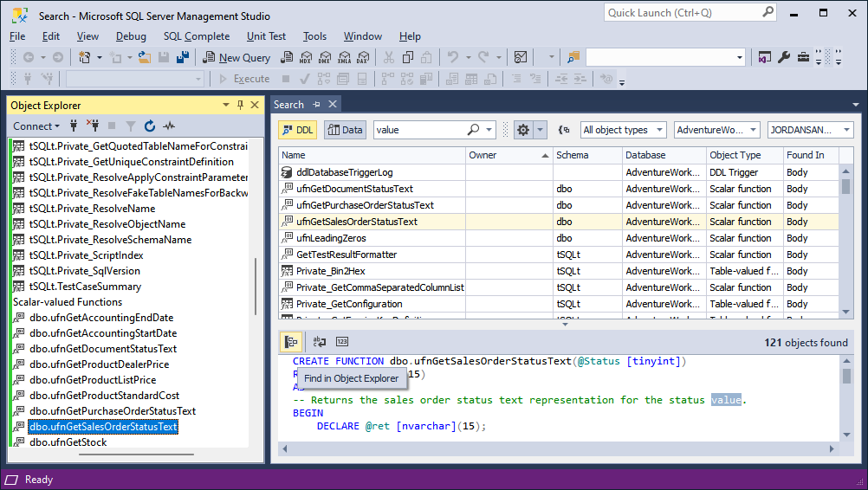Viewport: 868px width, 490px height.
Task: Click the Save All icon
Action: 183,57
